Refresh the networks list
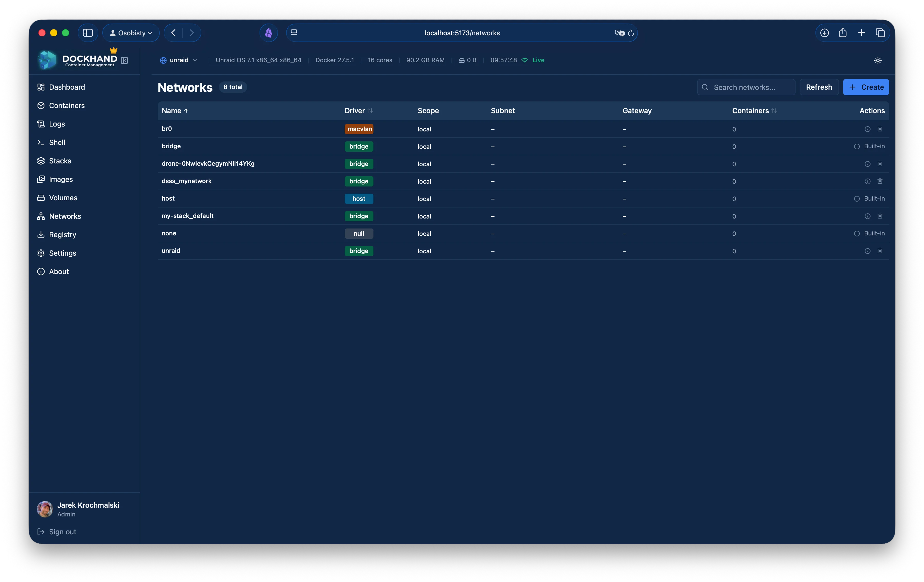This screenshot has width=924, height=582. (x=819, y=87)
